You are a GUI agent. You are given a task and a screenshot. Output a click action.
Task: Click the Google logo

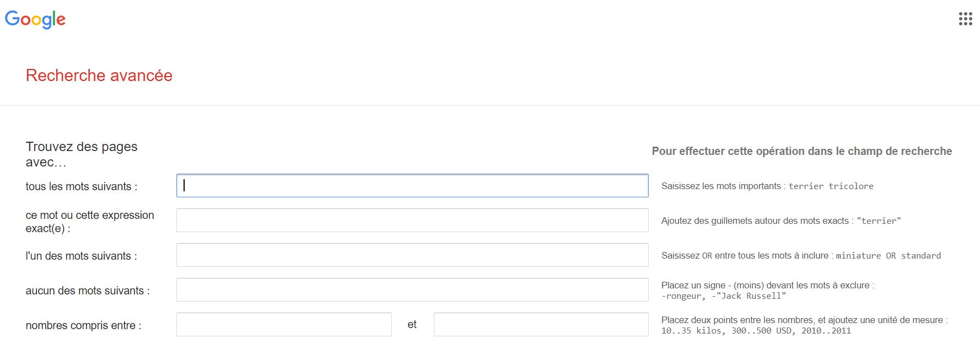[x=35, y=19]
